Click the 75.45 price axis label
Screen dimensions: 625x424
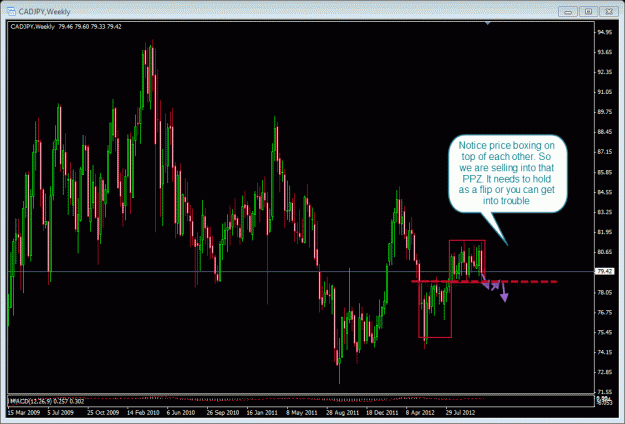(x=605, y=332)
